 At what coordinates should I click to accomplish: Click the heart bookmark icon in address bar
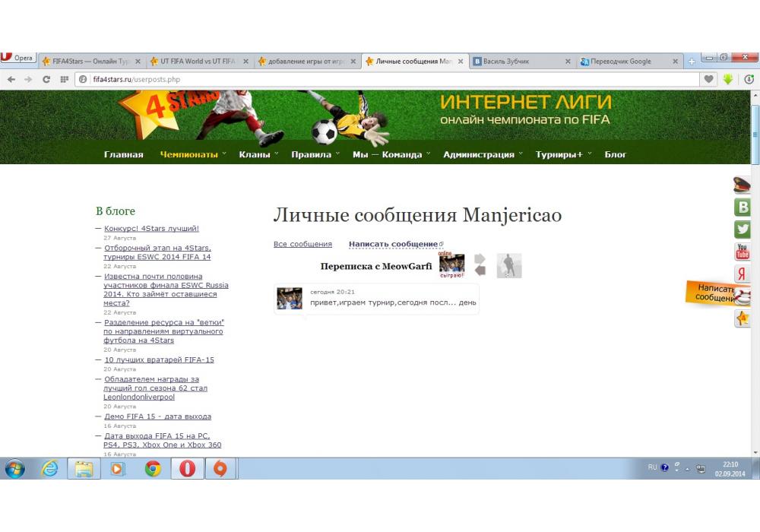click(x=708, y=79)
